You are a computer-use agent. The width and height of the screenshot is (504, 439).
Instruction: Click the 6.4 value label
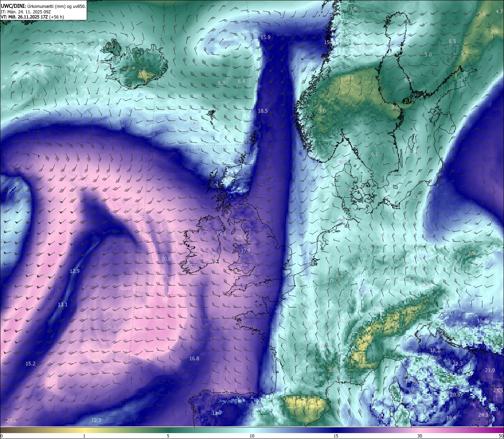tap(241, 81)
